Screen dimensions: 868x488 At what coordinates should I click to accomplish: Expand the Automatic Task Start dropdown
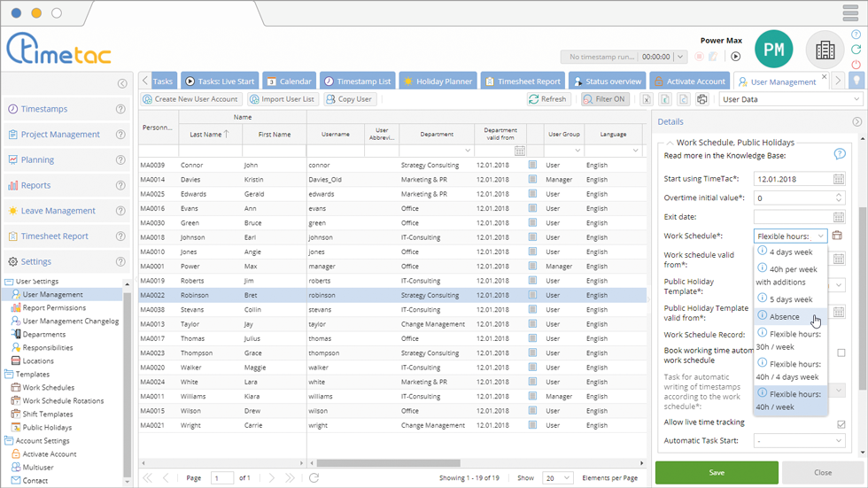tap(799, 440)
